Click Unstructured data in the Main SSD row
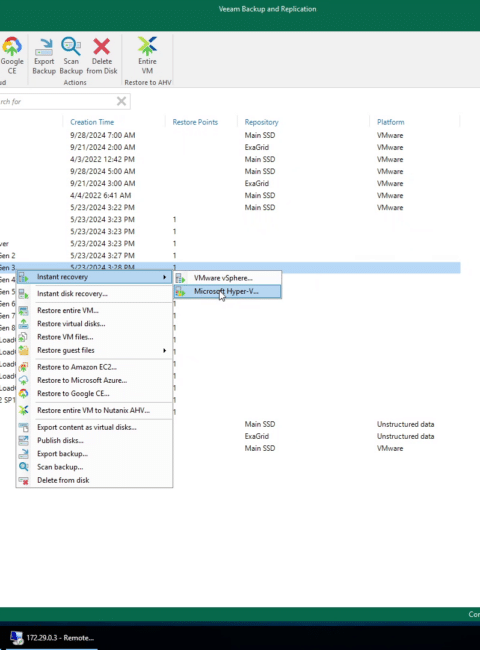 click(x=405, y=424)
